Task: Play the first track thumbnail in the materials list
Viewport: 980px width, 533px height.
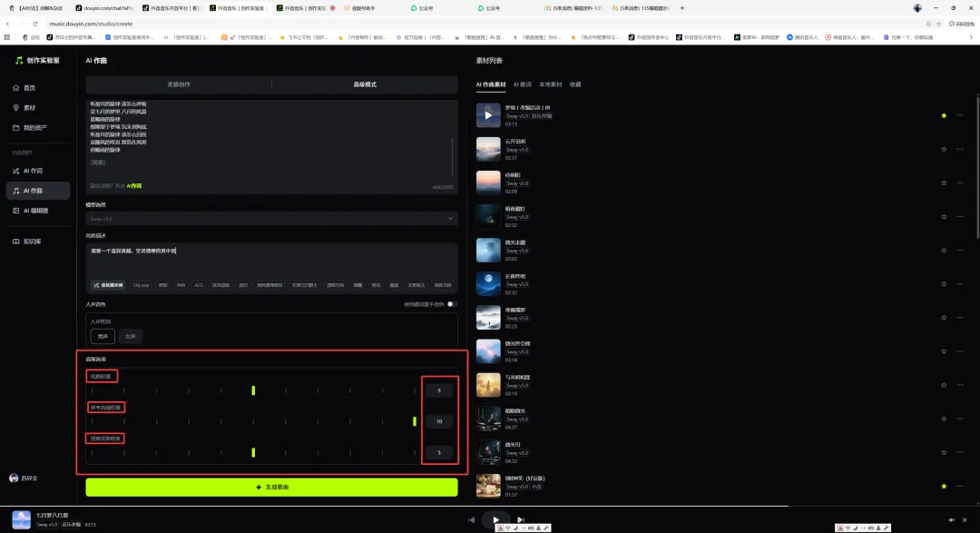Action: pos(488,115)
